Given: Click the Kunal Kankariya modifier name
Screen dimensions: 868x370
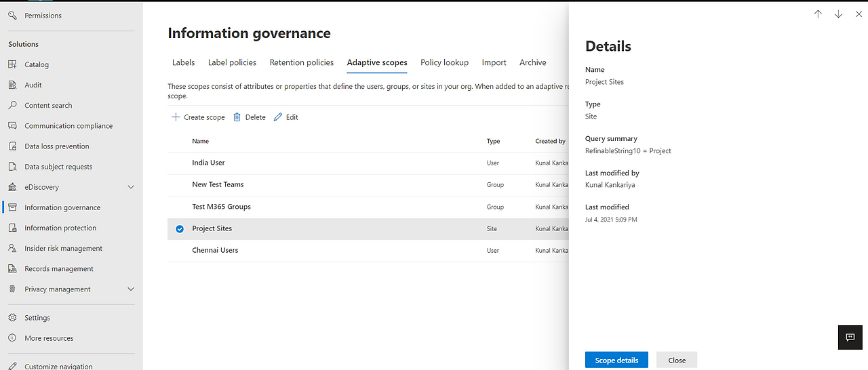Looking at the screenshot, I should [610, 184].
